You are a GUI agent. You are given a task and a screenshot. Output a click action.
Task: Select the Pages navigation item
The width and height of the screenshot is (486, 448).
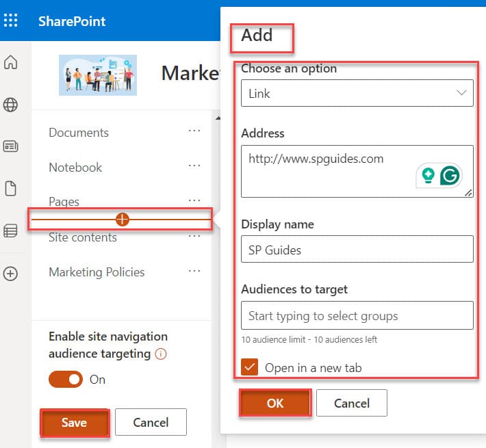click(x=64, y=202)
